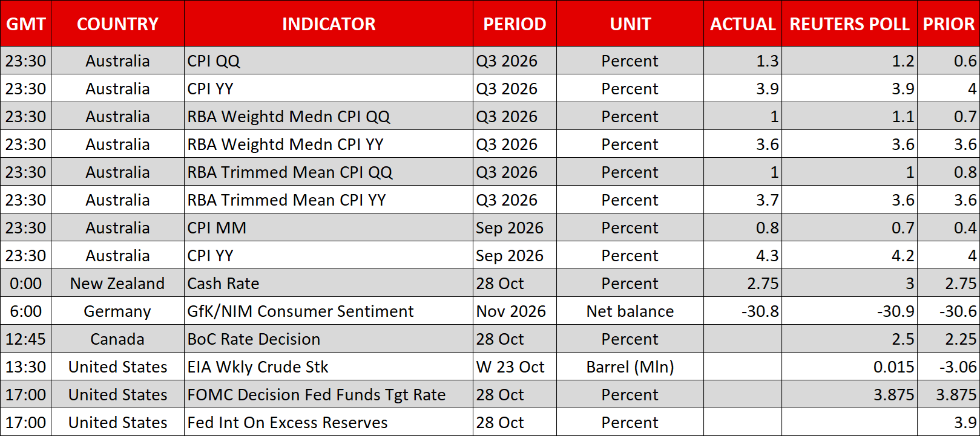This screenshot has width=980, height=436.
Task: Select the REUTERS POLL column header
Action: 849,24
